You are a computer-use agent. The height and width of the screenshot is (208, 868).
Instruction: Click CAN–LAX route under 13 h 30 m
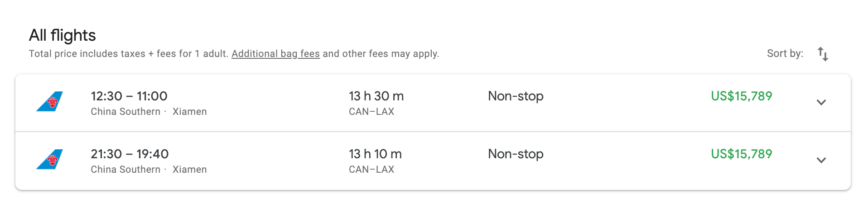[x=371, y=112]
